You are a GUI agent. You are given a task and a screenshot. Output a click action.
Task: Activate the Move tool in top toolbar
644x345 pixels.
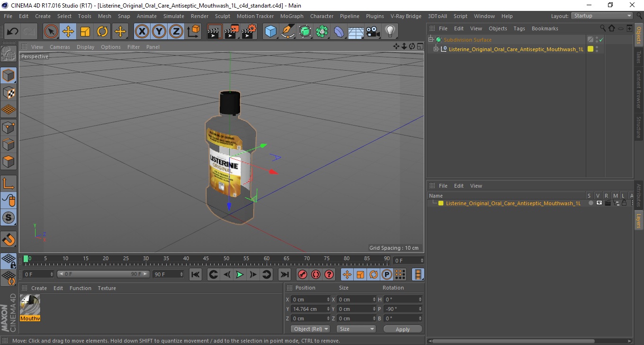pos(68,32)
